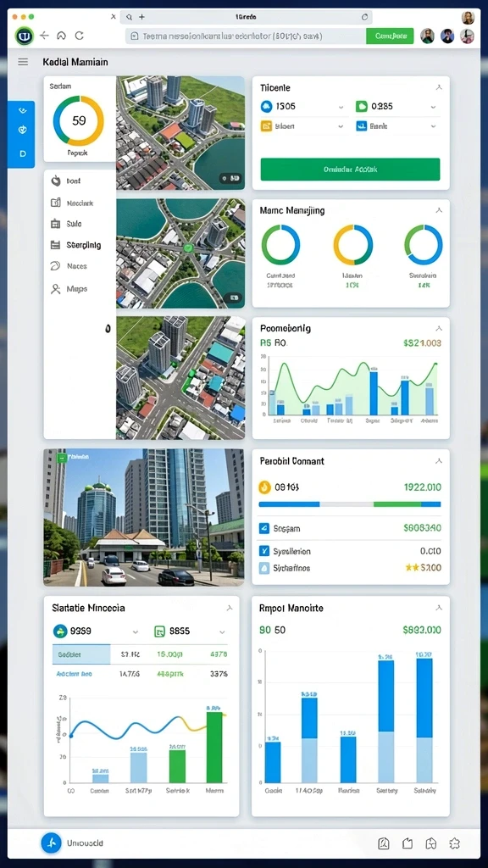
Task: Reload the page with the refresh icon
Action: click(79, 36)
